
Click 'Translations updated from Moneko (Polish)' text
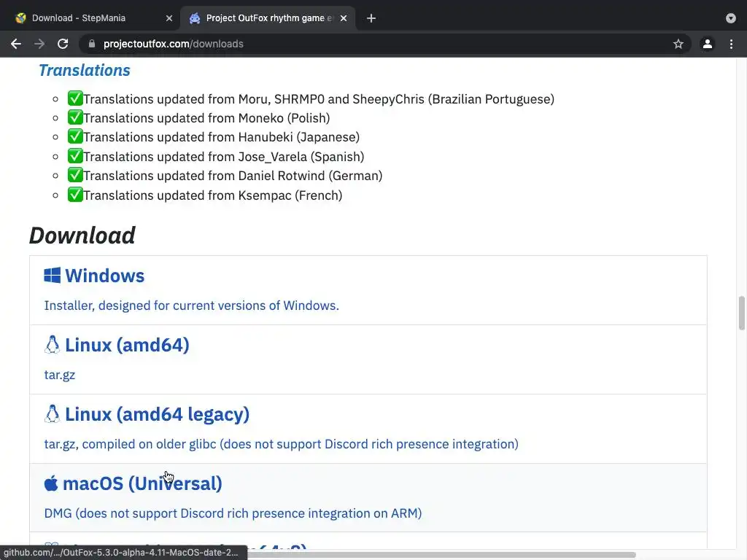tap(206, 118)
